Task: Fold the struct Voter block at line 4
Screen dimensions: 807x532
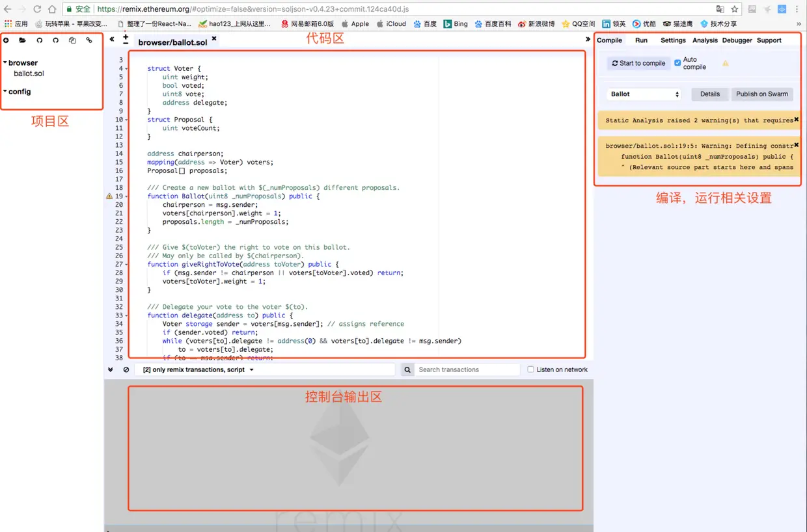Action: pyautogui.click(x=127, y=68)
